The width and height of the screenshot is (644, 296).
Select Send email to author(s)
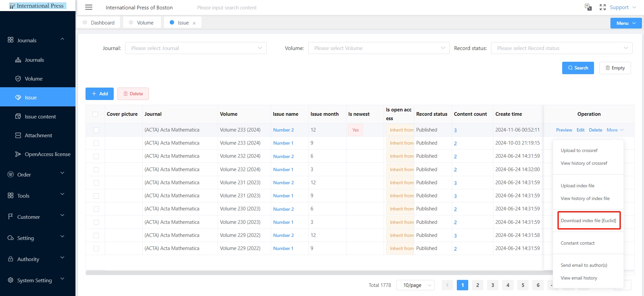tap(584, 265)
